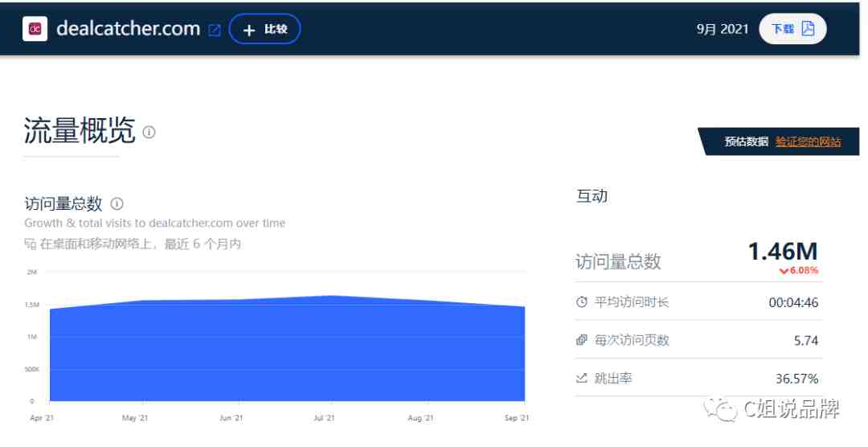This screenshot has width=868, height=447.
Task: Click the 每次访问页数 metric label
Action: pos(632,340)
